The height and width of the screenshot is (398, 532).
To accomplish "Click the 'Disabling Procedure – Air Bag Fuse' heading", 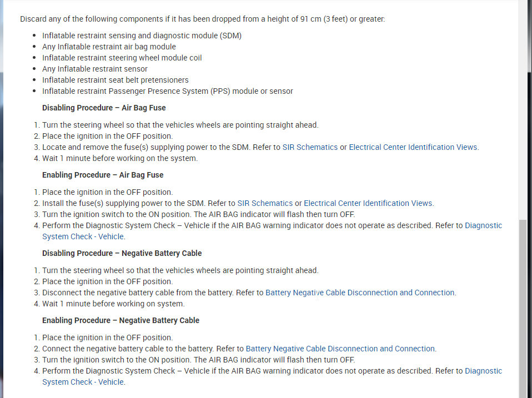I will [104, 108].
